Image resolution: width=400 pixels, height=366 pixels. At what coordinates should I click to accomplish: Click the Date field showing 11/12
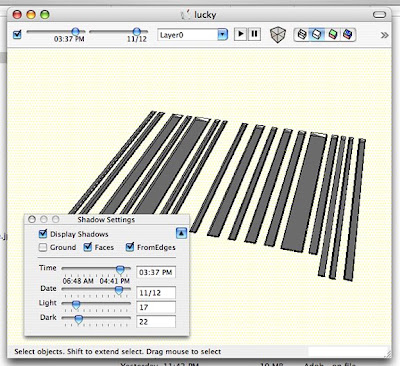click(x=156, y=293)
